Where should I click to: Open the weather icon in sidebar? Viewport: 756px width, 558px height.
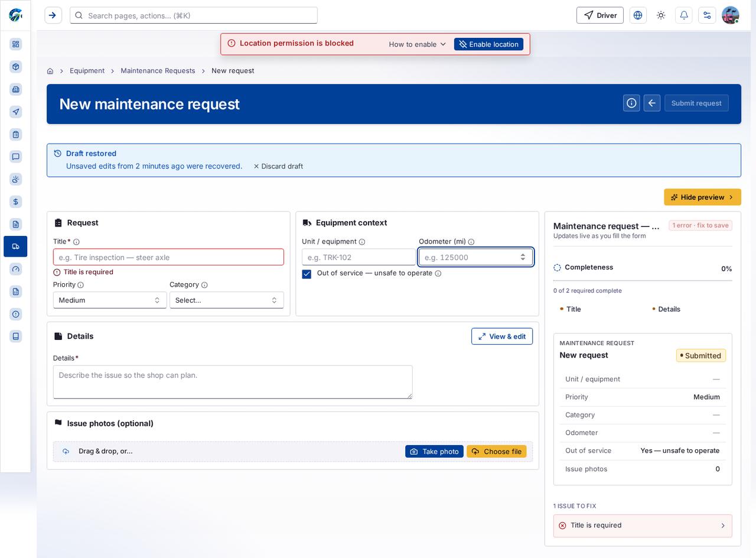tap(16, 179)
